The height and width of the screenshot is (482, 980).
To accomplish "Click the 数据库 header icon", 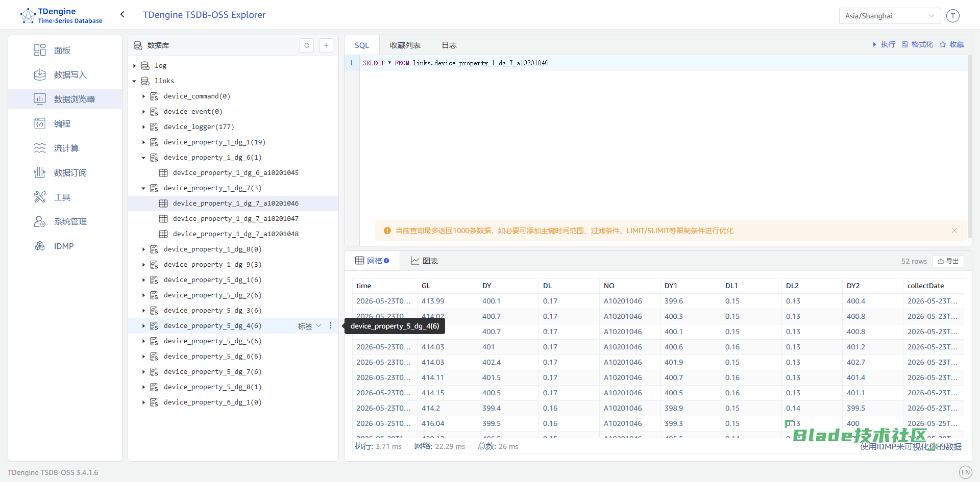I will click(x=138, y=45).
